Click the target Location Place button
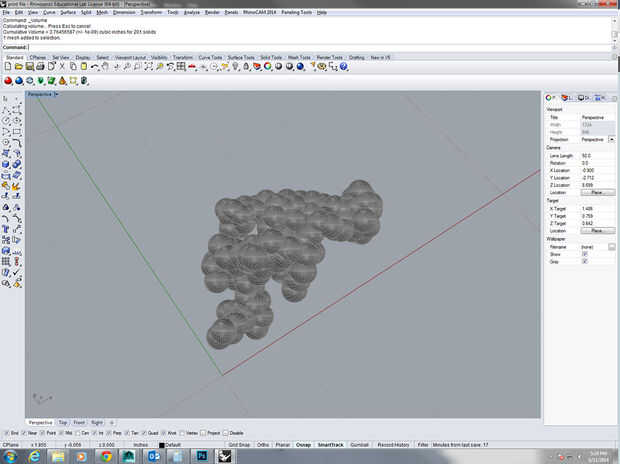The width and height of the screenshot is (620, 464). [x=597, y=231]
